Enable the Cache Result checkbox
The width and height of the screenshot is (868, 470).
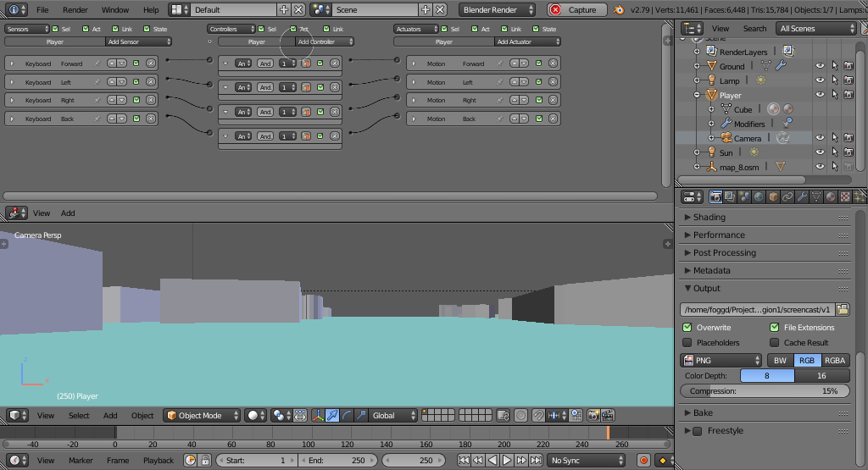(x=774, y=343)
